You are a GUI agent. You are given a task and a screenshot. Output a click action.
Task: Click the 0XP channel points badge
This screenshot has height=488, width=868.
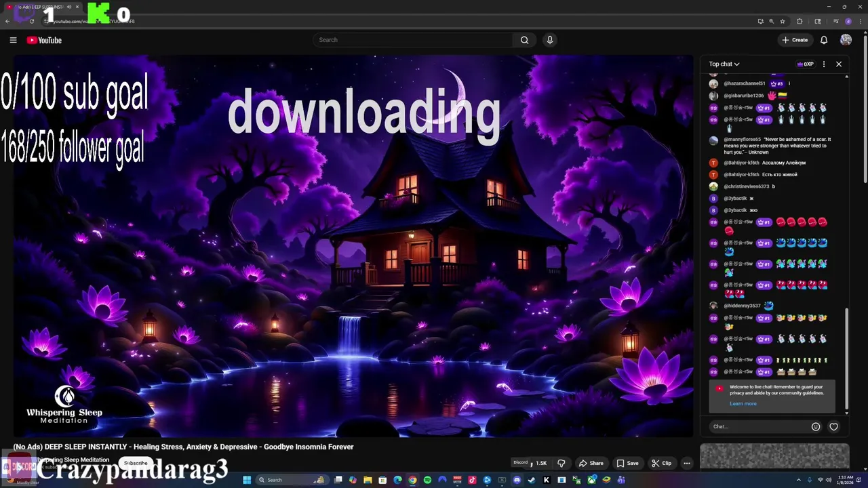coord(806,64)
